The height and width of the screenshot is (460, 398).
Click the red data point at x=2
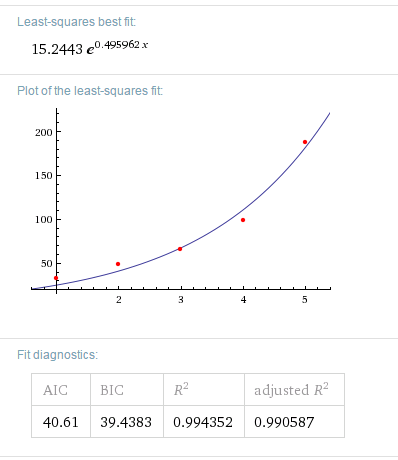pyautogui.click(x=118, y=264)
